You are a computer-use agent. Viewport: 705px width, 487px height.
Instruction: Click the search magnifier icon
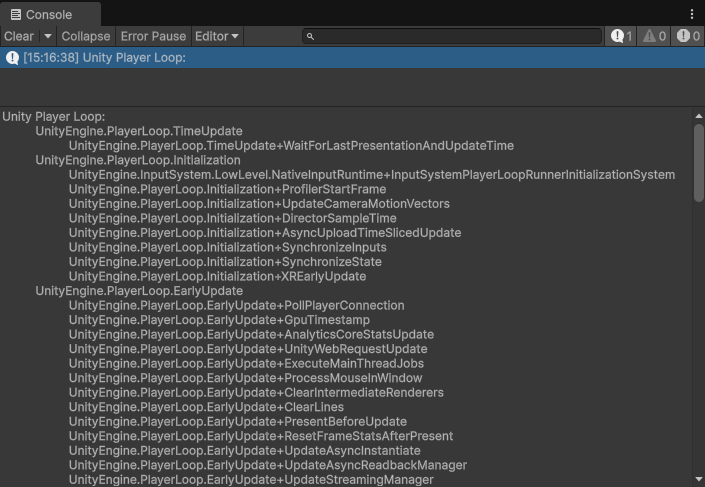click(310, 36)
